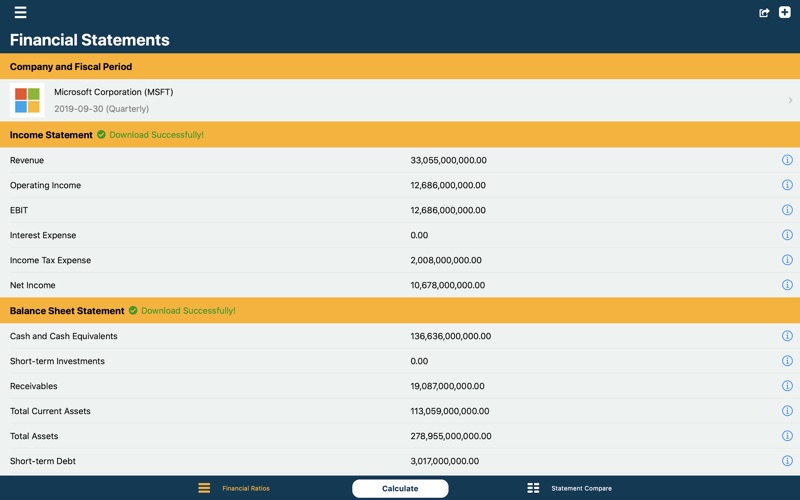800x500 pixels.
Task: Click Balance Sheet green checkmark icon
Action: coord(133,310)
